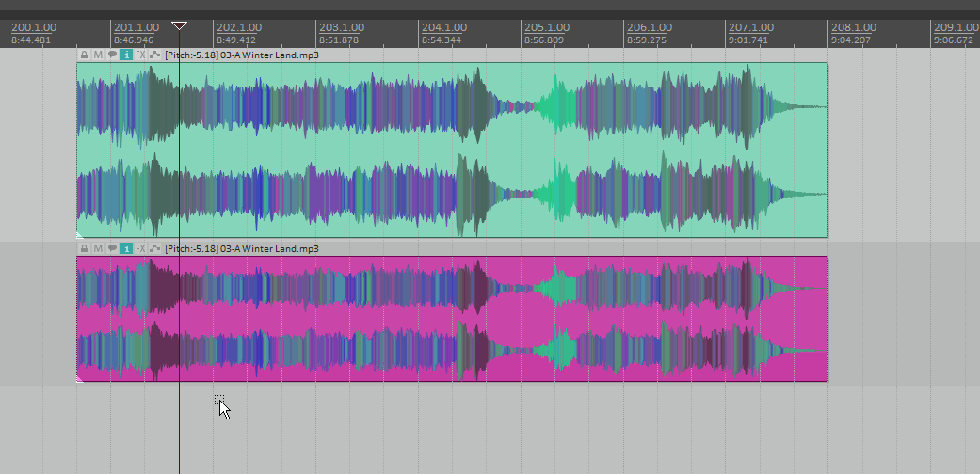
Task: Open item properties icon on the pink item
Action: [126, 248]
